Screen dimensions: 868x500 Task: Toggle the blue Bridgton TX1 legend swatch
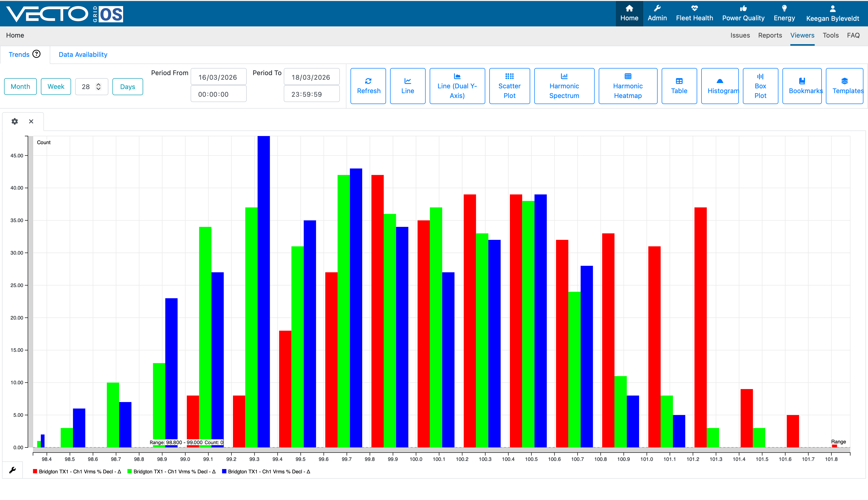[224, 471]
